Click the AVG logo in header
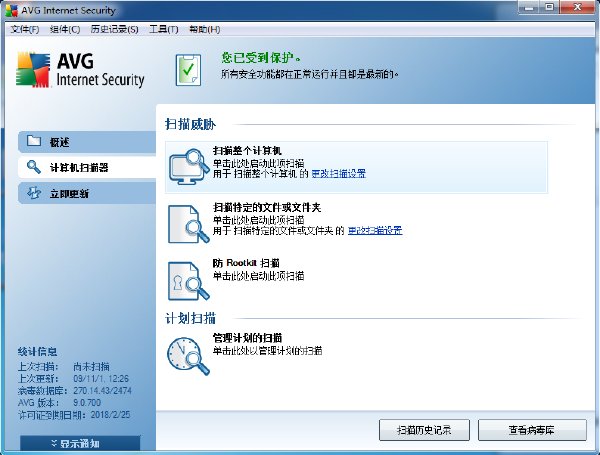The image size is (600, 455). pos(80,70)
